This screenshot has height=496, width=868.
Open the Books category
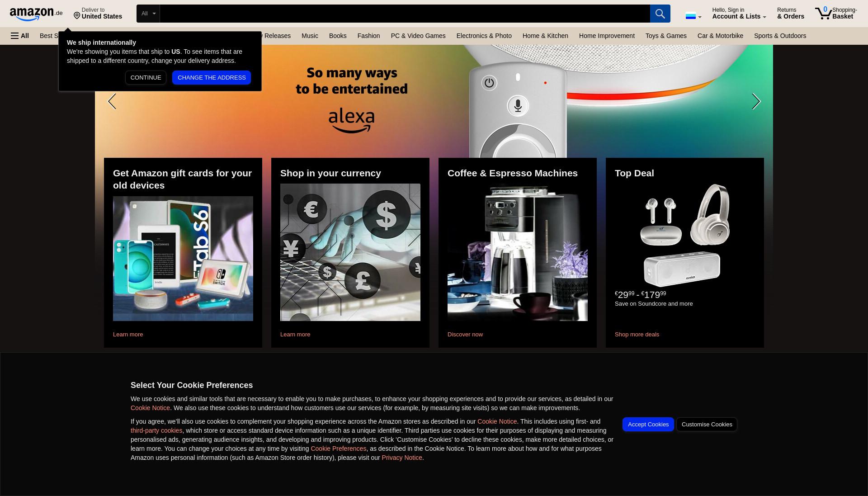338,36
